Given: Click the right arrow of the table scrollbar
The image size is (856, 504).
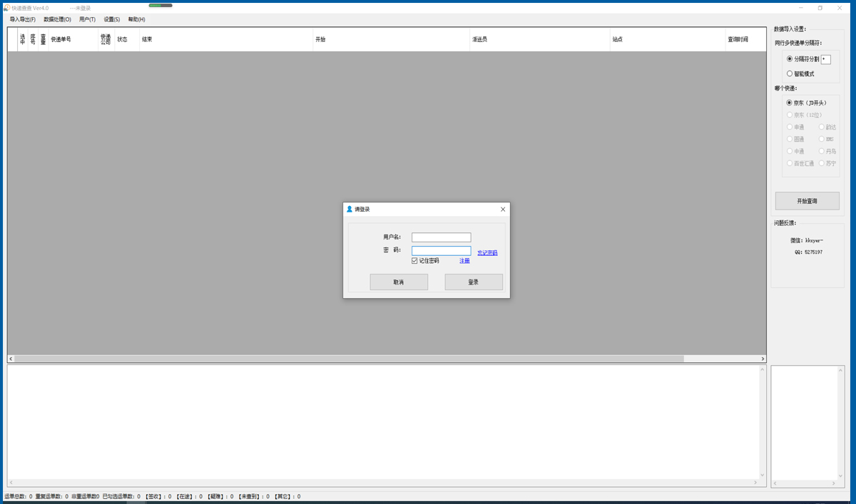Looking at the screenshot, I should click(x=763, y=359).
